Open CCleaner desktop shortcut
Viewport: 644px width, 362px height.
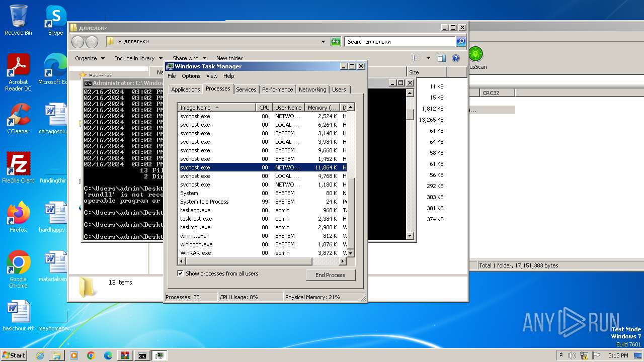click(x=18, y=119)
